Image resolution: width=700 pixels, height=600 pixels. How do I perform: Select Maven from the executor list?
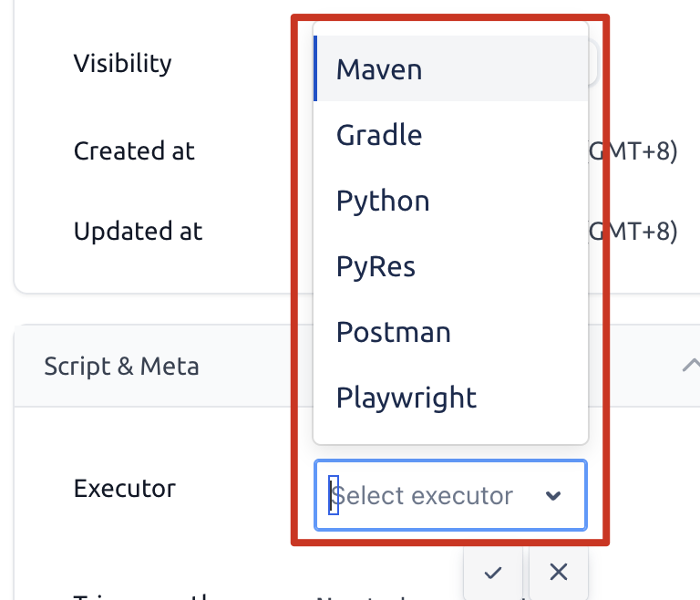click(x=379, y=69)
